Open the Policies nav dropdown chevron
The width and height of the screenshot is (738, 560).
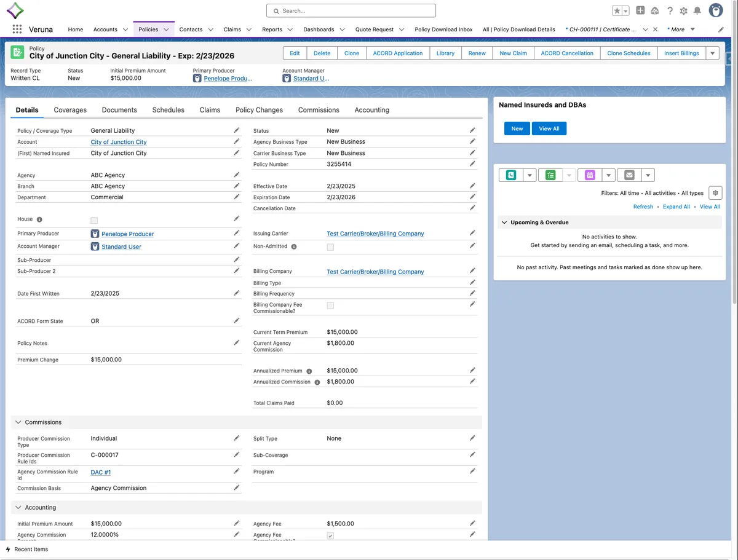[x=166, y=30]
